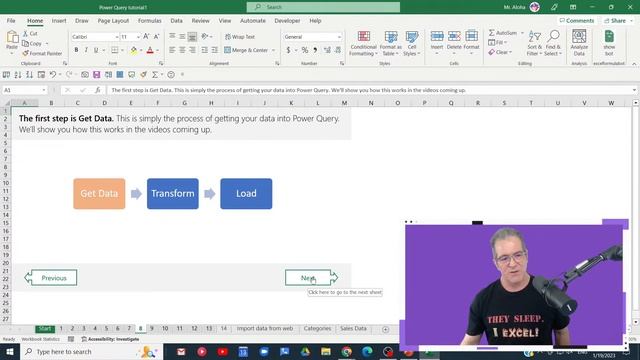Pick the red Font Color swatch

coord(150,50)
